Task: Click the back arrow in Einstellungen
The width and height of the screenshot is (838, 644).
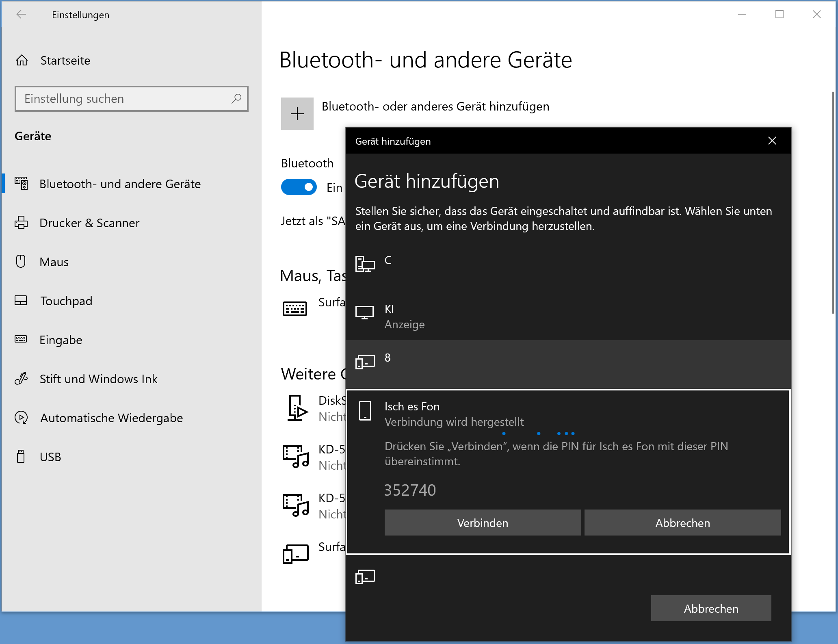Action: click(21, 15)
